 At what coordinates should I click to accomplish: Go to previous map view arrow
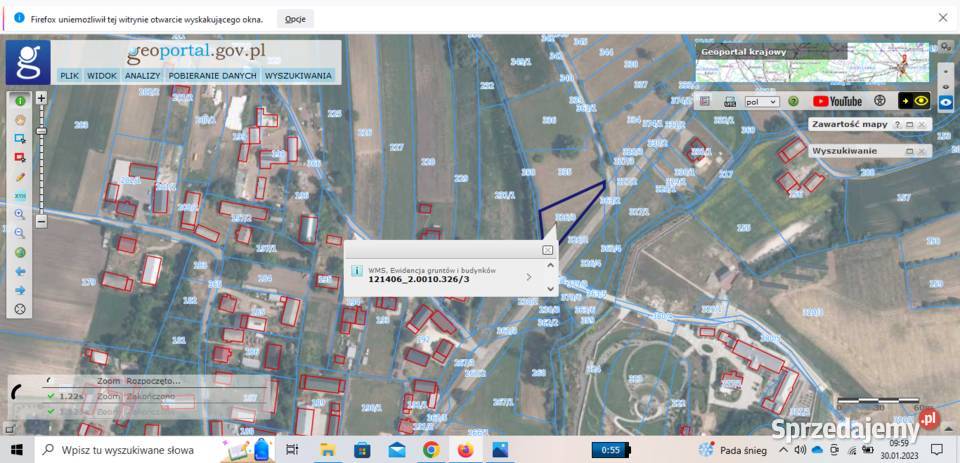pos(20,271)
